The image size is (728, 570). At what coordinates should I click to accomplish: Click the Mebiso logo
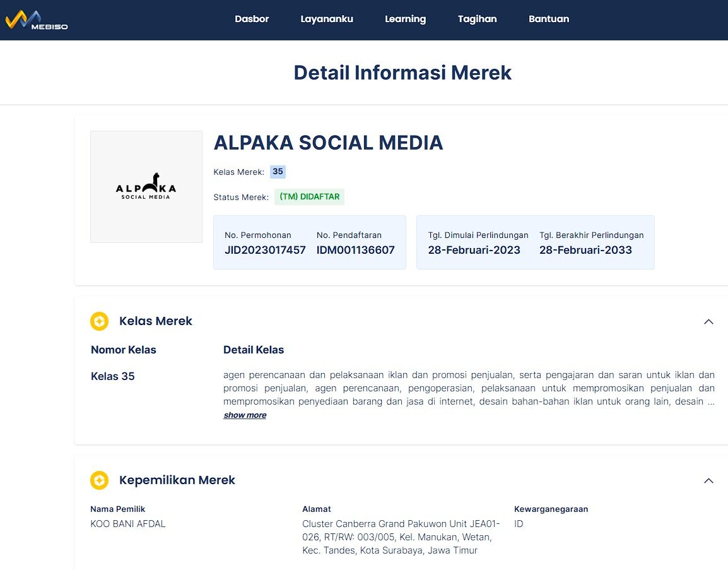tap(37, 20)
